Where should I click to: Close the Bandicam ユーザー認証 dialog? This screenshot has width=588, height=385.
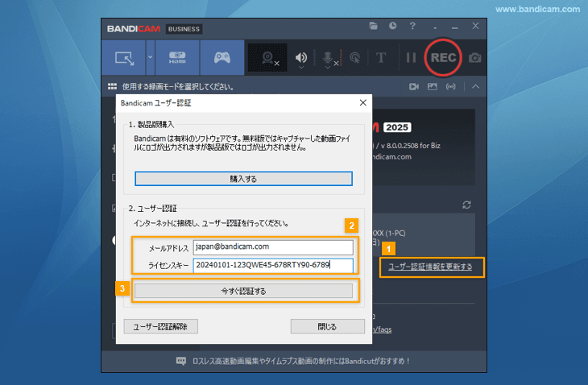(x=362, y=103)
